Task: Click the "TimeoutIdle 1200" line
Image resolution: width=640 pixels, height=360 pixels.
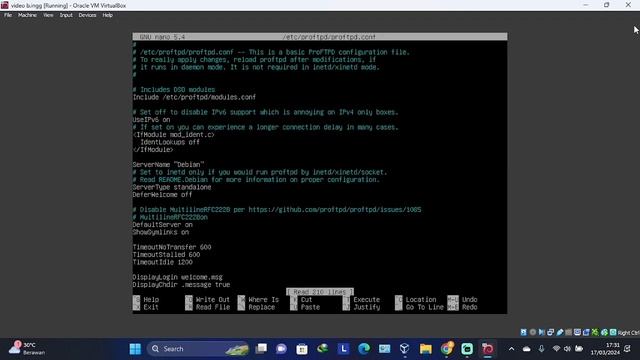Action: tap(162, 262)
